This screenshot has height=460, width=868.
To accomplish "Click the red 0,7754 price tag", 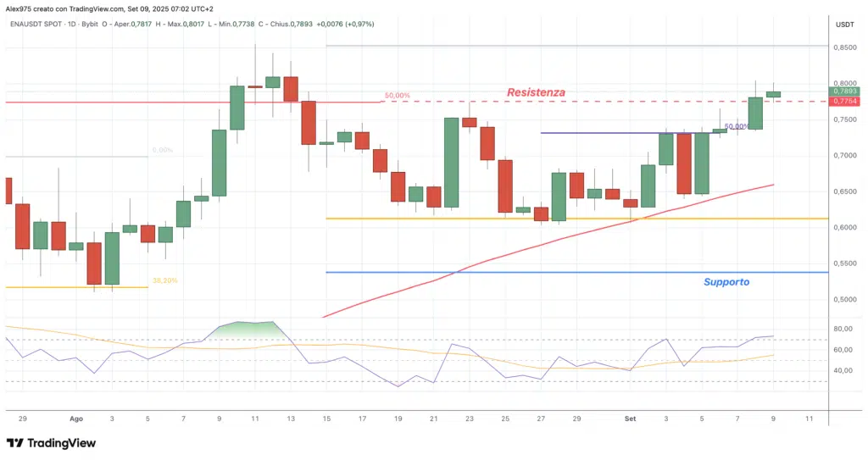I will point(844,101).
